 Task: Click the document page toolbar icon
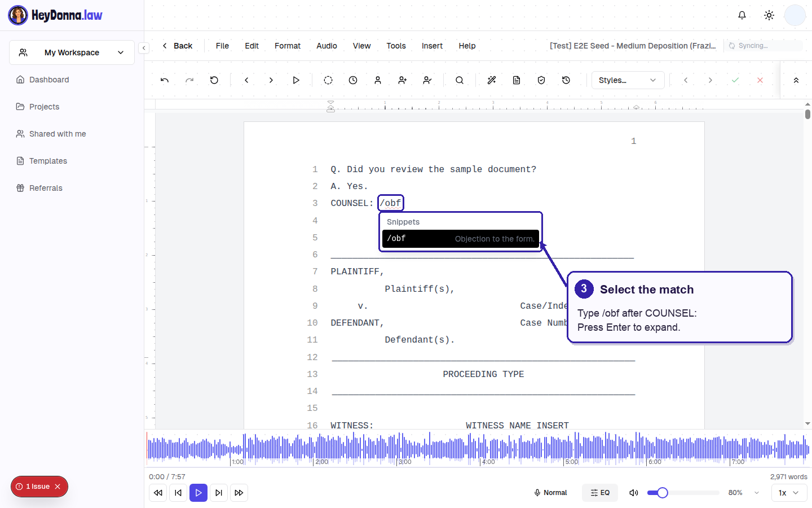point(517,80)
